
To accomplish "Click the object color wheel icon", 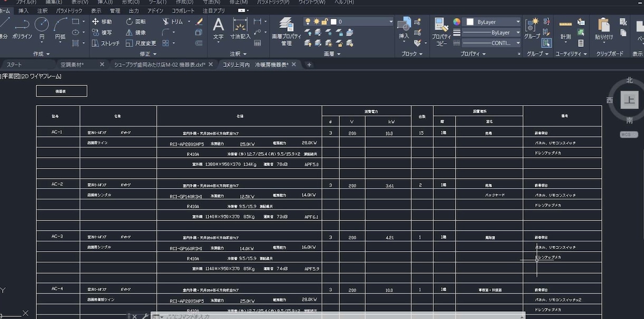I will 457,22.
